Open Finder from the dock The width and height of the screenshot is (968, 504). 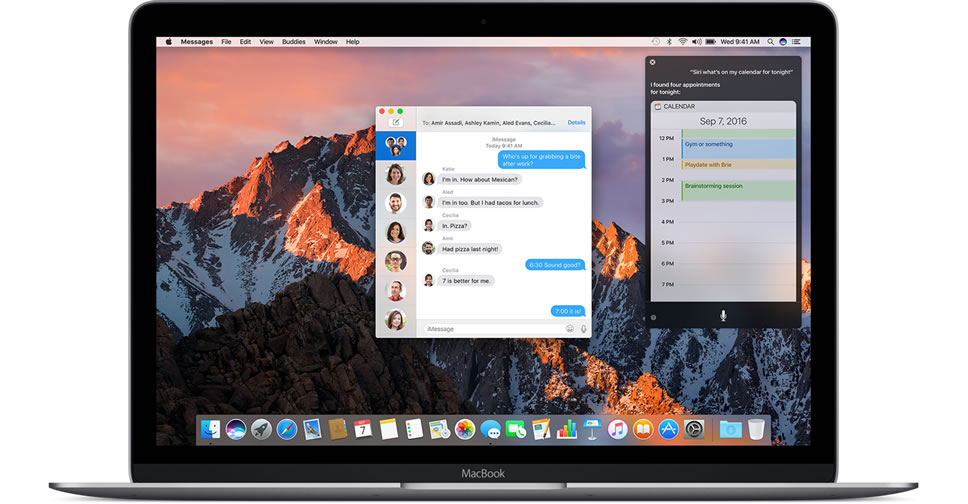211,429
